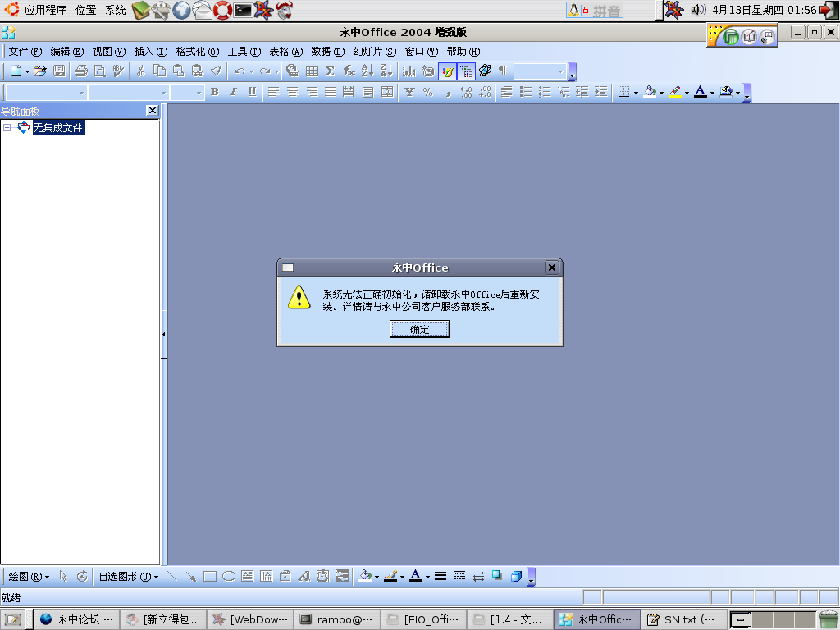Screen dimensions: 840x630
Task: Click the Rectangle shape drawing tool
Action: (x=210, y=577)
